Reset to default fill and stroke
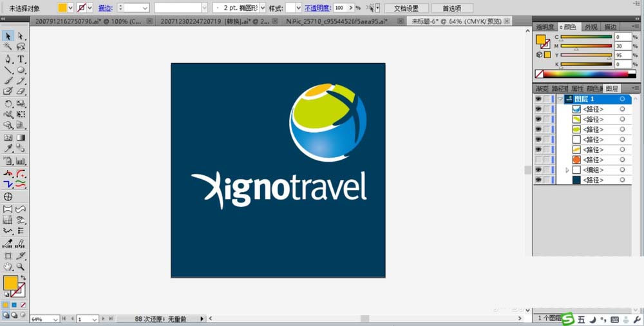Image resolution: width=644 pixels, height=326 pixels. click(6, 294)
